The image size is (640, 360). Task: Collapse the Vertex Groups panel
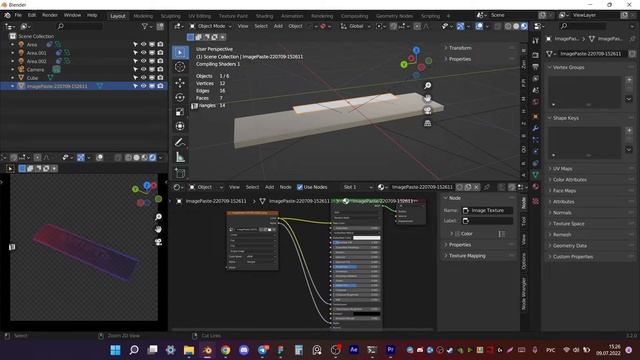(x=568, y=67)
